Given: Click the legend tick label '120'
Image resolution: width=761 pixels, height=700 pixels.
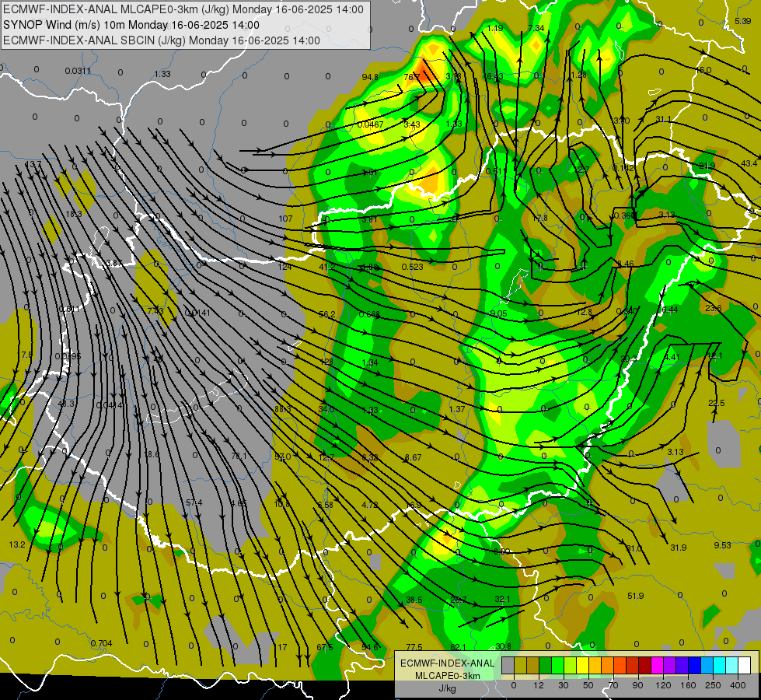Looking at the screenshot, I should point(664,685).
